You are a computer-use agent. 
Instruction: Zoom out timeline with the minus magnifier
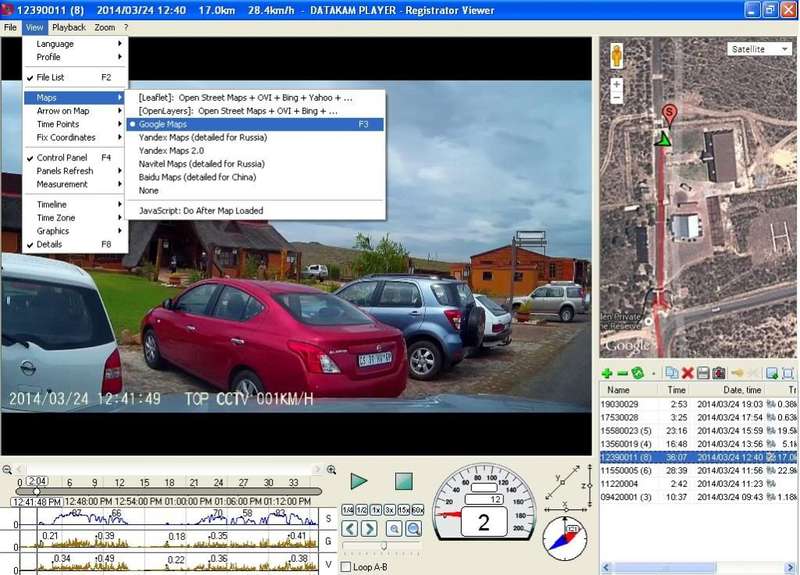(x=7, y=470)
